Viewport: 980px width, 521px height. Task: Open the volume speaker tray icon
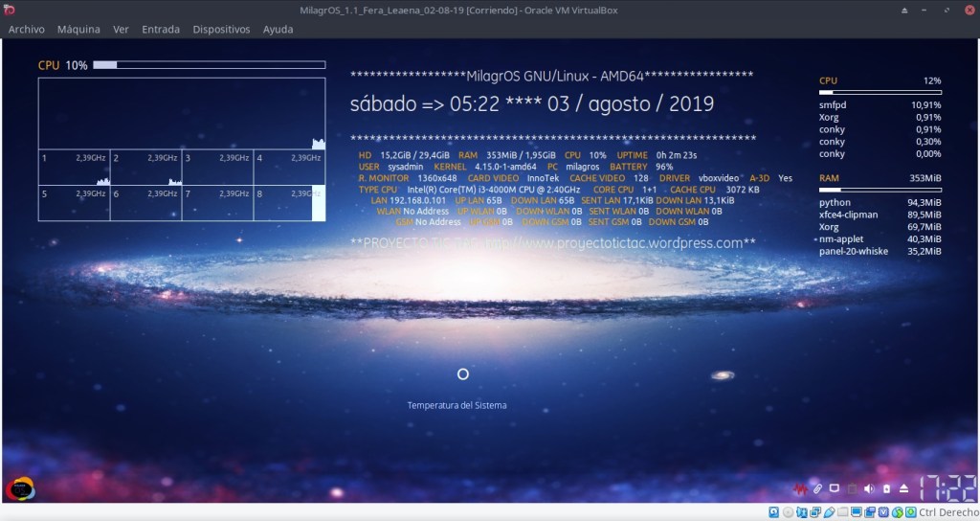pos(869,488)
